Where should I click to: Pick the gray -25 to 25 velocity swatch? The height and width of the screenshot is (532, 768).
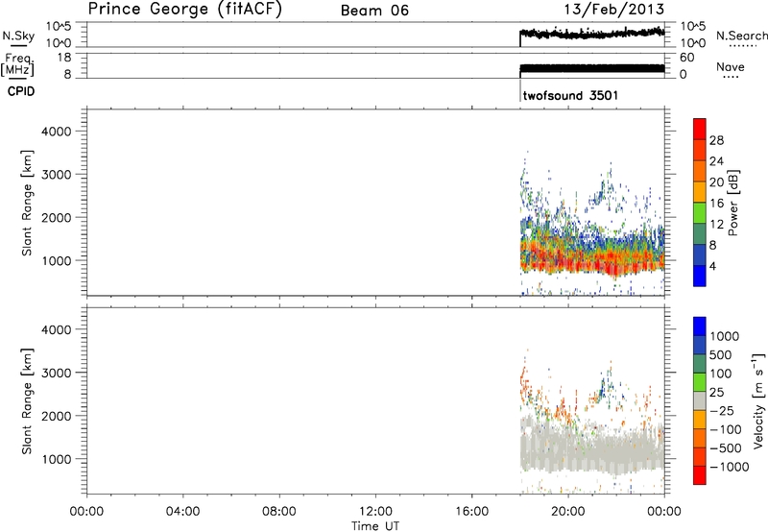(x=700, y=400)
